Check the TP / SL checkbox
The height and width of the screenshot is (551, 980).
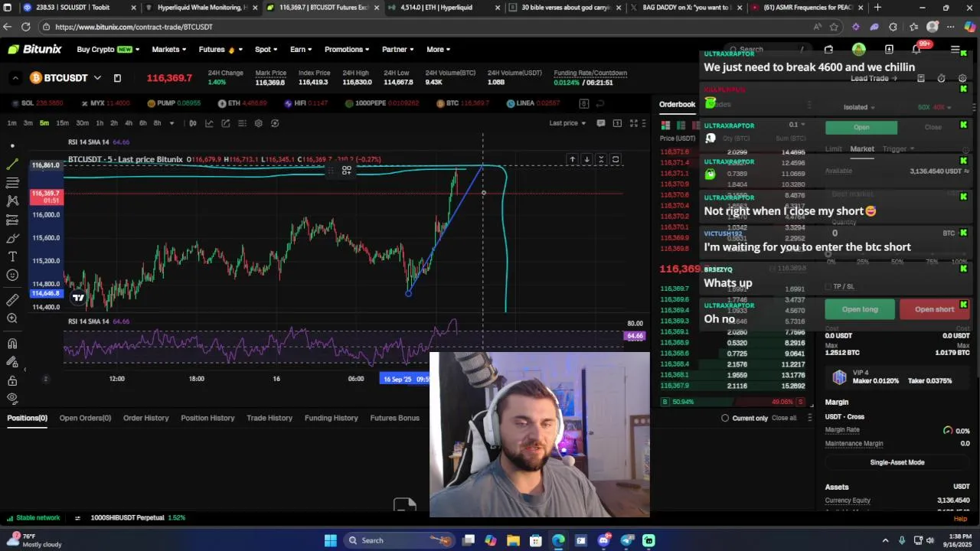(828, 287)
